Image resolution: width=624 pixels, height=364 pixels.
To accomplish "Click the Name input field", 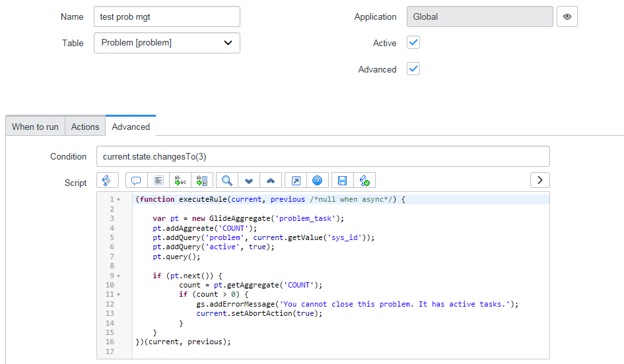I will pyautogui.click(x=167, y=16).
